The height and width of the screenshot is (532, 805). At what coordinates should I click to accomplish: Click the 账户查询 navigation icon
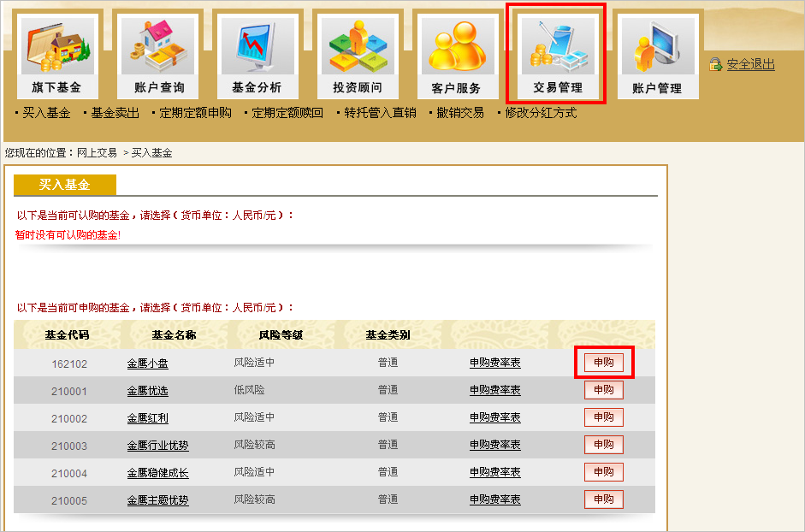157,46
